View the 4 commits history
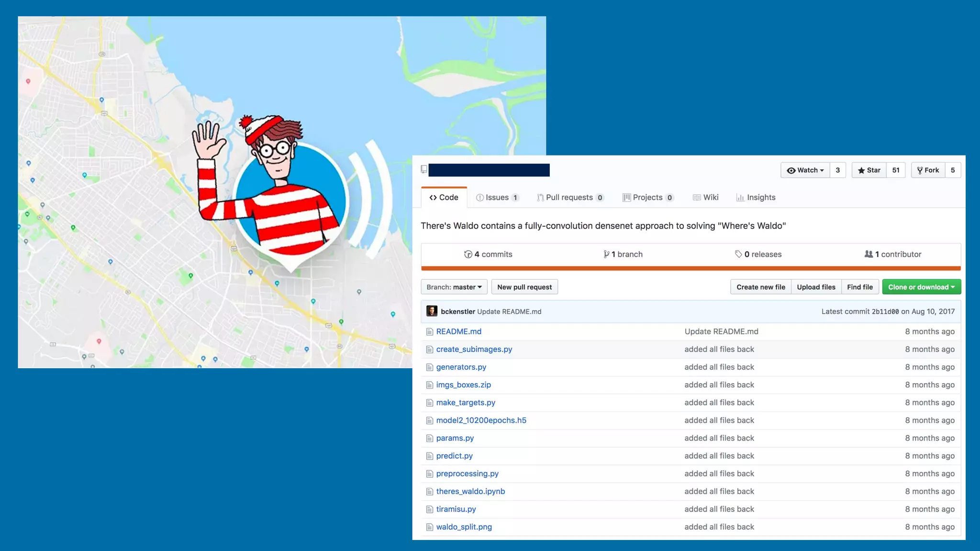Image resolution: width=980 pixels, height=551 pixels. coord(488,254)
